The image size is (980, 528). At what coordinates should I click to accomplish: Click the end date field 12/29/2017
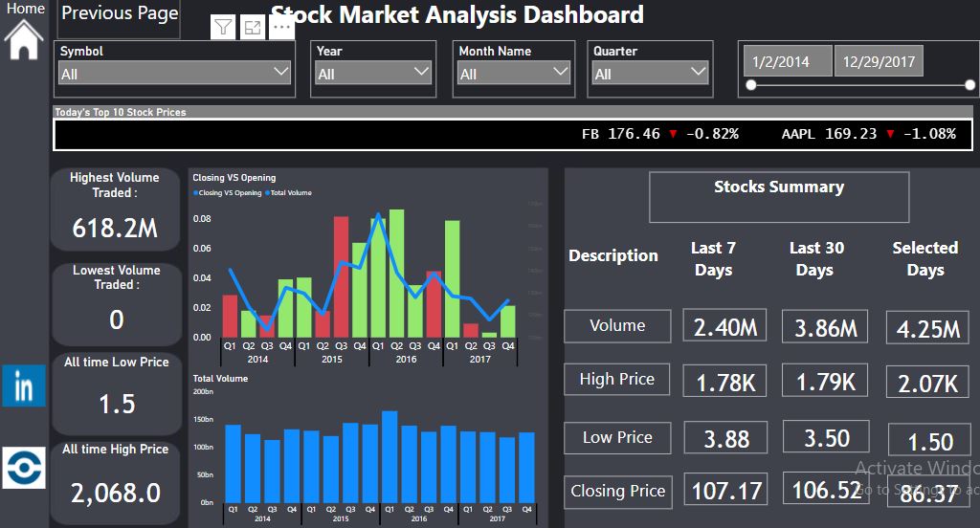pos(879,61)
